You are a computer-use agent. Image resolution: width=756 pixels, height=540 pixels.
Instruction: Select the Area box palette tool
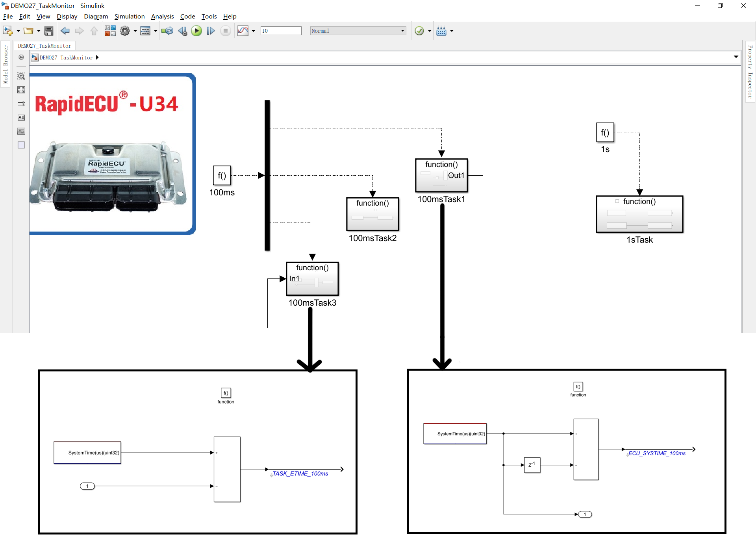tap(21, 145)
